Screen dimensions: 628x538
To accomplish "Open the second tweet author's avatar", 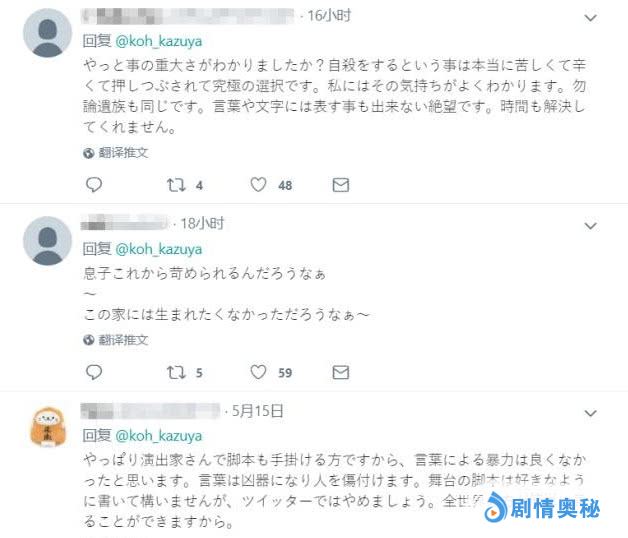I will click(x=47, y=243).
